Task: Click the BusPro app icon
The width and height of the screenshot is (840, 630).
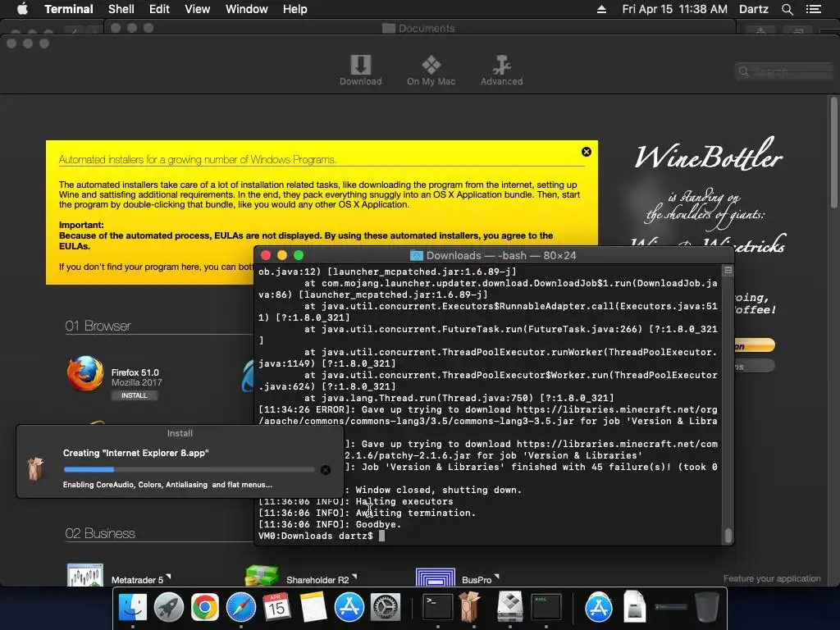Action: 436,577
